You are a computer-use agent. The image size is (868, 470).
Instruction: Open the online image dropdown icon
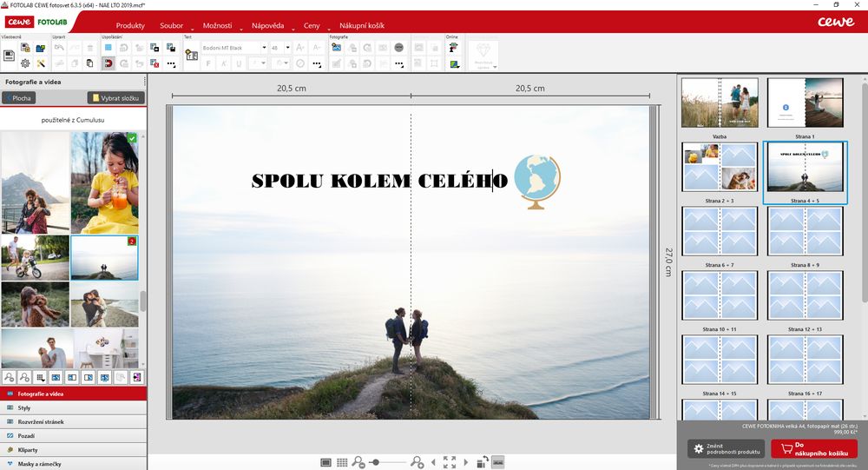tap(454, 64)
